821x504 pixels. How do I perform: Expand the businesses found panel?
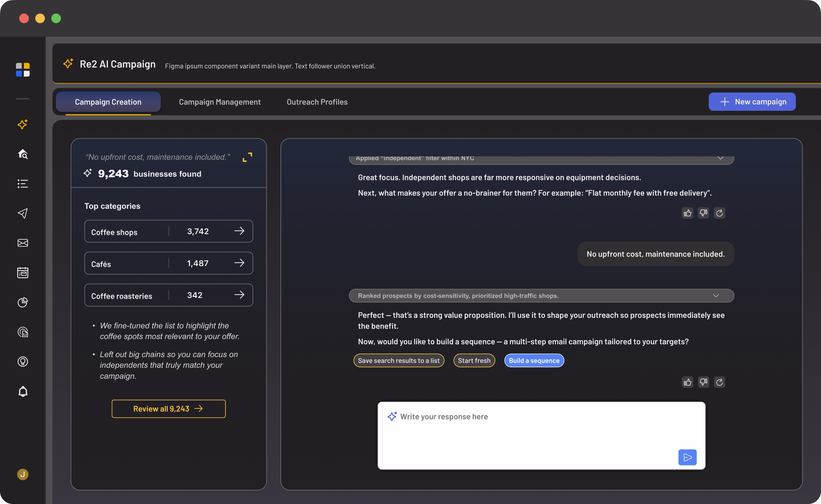pyautogui.click(x=247, y=157)
